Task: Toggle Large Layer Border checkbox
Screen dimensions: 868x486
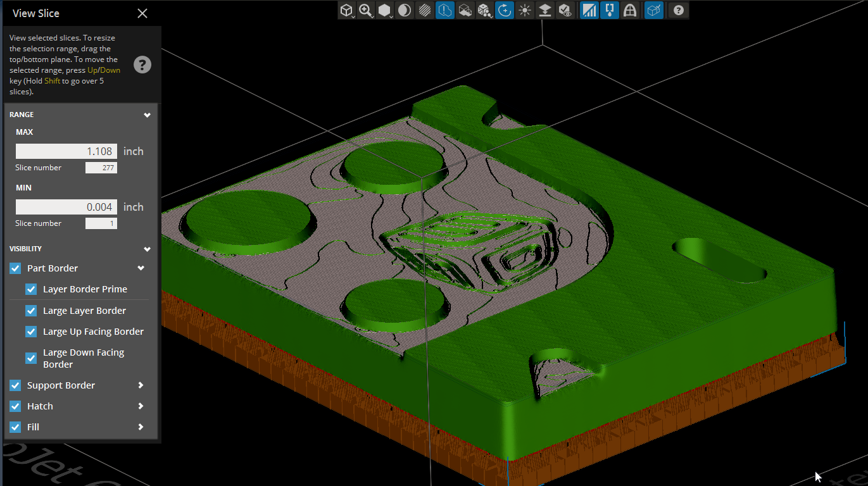Action: (x=31, y=311)
